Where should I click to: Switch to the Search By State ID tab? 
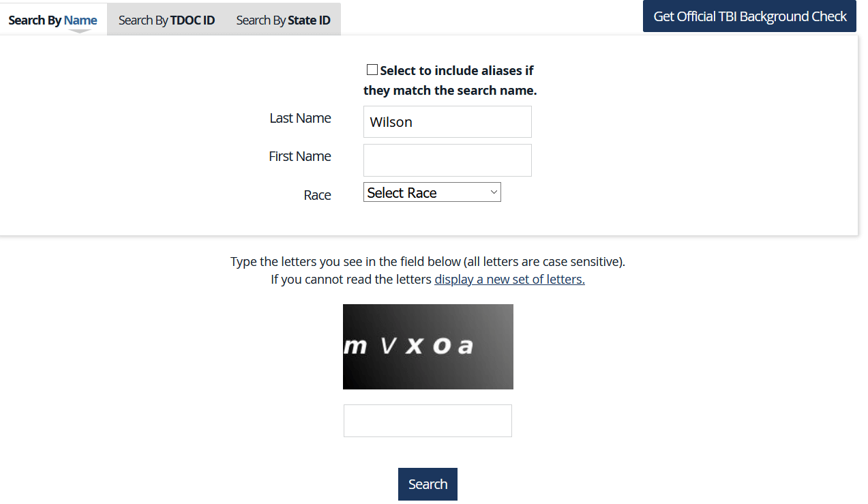[x=283, y=20]
